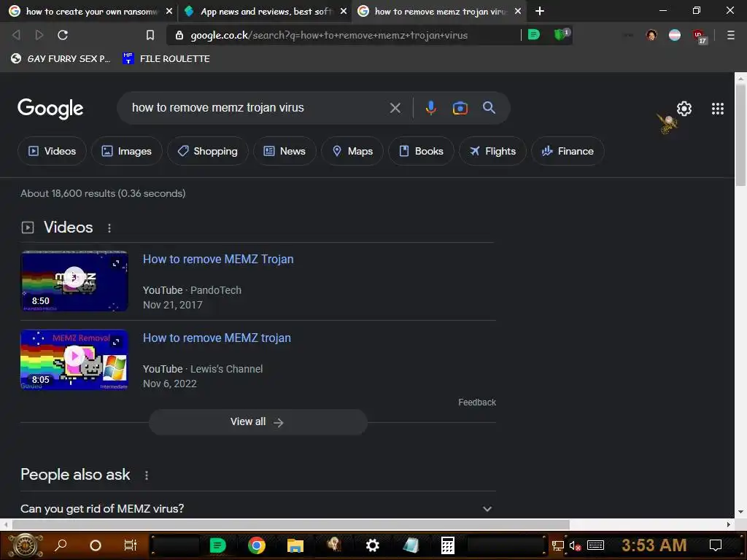Open Chrome from the taskbar

256,545
